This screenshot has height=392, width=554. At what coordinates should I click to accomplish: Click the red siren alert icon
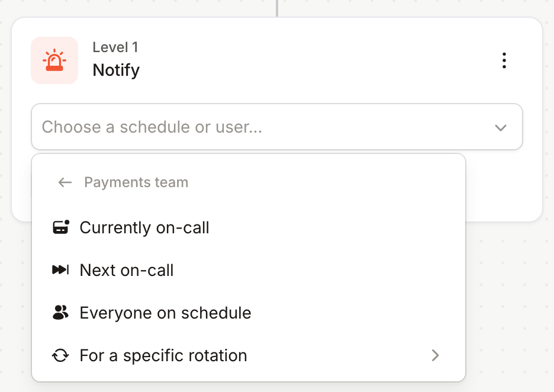pyautogui.click(x=54, y=60)
